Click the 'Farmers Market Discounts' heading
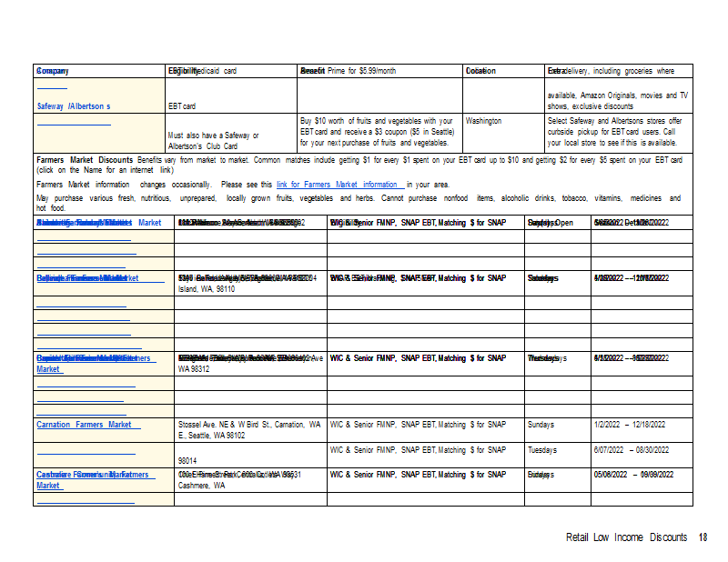 [x=85, y=160]
